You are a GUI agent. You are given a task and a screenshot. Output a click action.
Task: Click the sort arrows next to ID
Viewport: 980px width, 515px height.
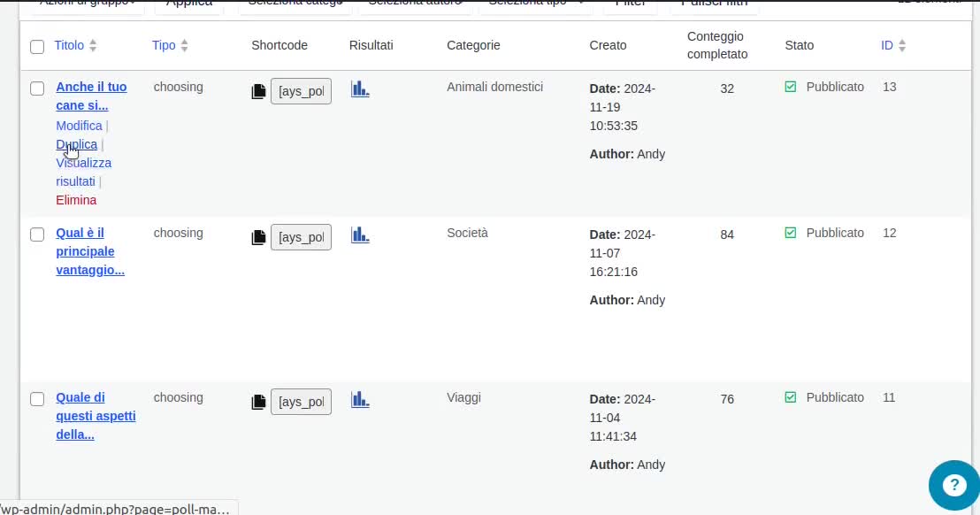(902, 46)
